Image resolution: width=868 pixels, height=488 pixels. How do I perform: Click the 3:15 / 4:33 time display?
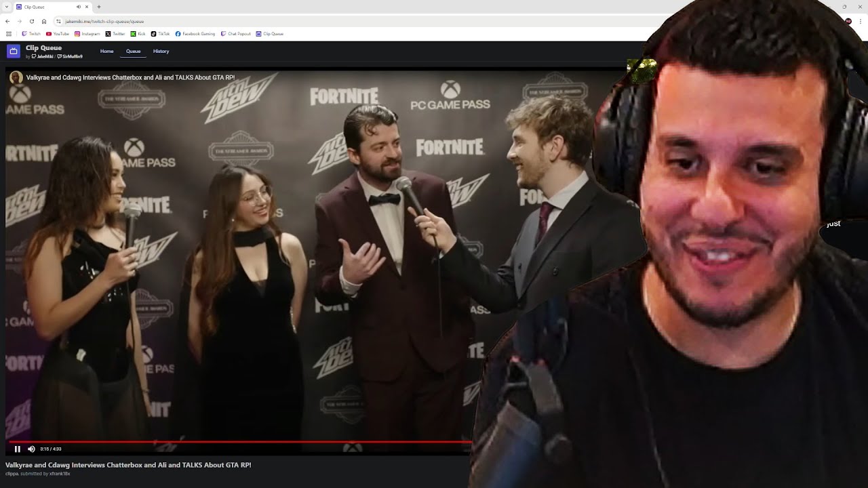point(51,449)
